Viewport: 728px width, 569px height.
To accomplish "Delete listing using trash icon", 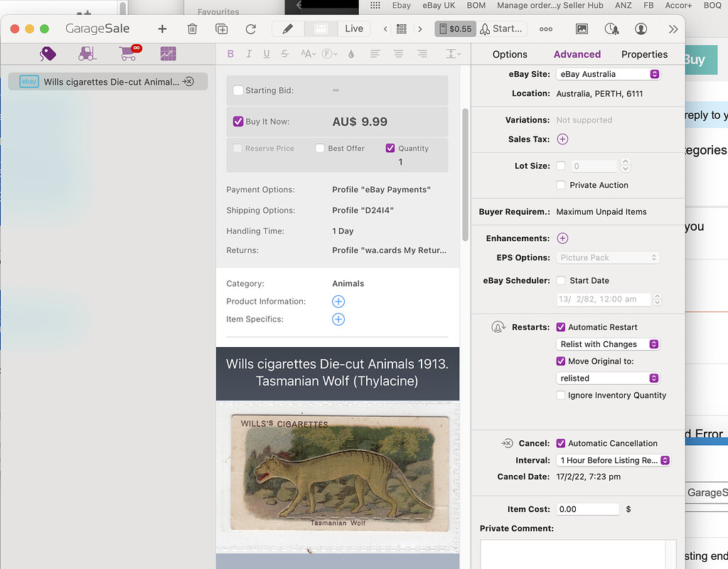I will 192,28.
